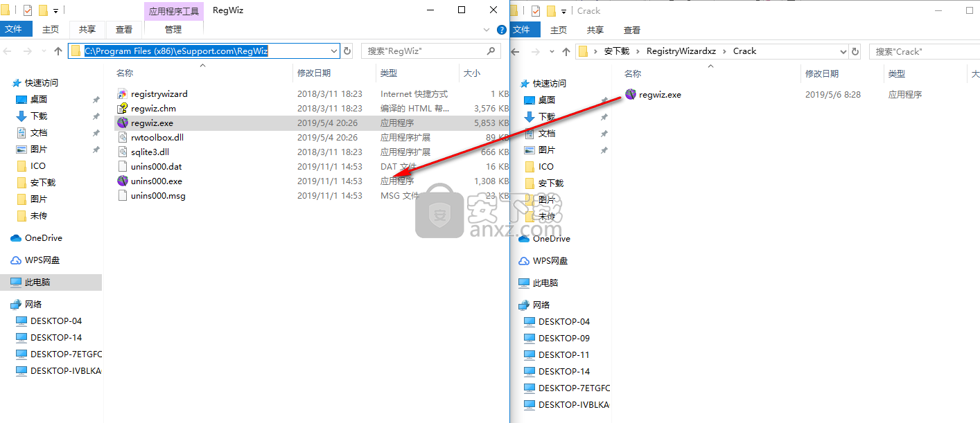The height and width of the screenshot is (423, 980).
Task: Open 此电脑 in RegWiz window sidebar
Action: 37,282
